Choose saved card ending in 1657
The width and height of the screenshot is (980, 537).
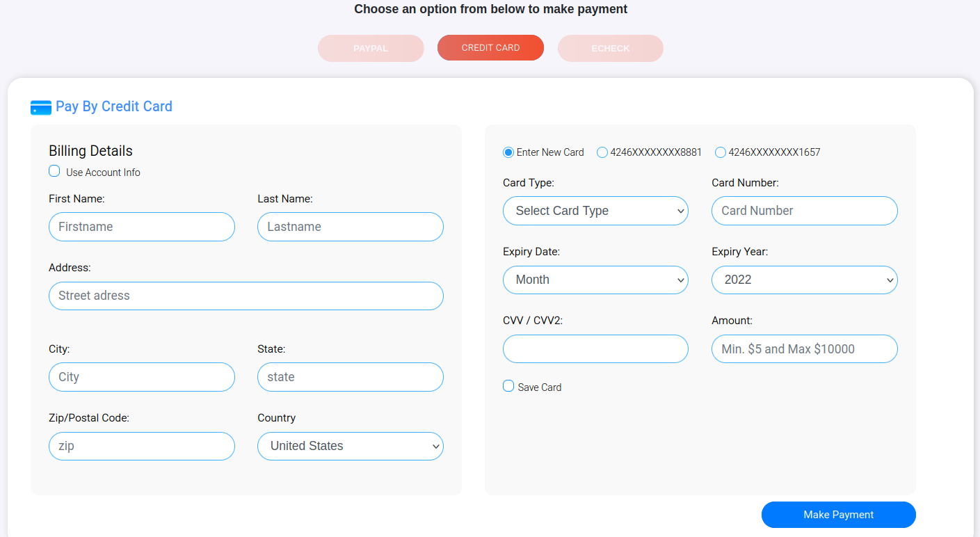click(721, 152)
